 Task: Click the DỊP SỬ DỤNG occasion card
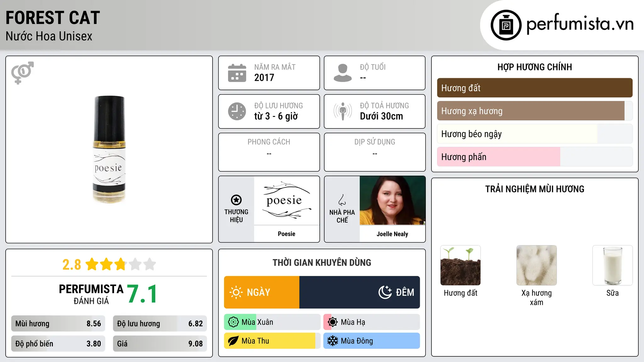coord(375,152)
